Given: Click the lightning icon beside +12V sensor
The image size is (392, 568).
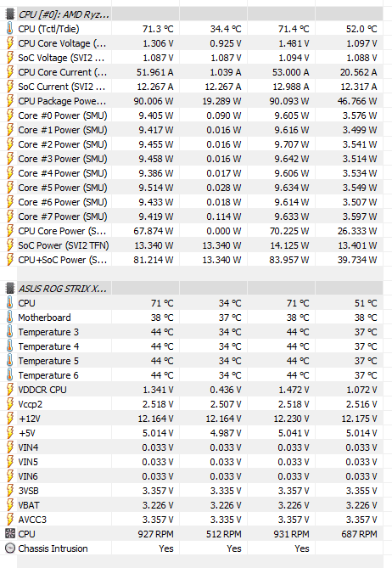Looking at the screenshot, I should tap(10, 419).
